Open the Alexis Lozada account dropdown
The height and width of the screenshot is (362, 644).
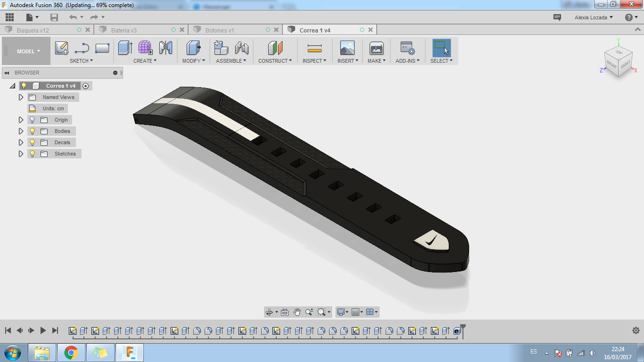tap(594, 17)
